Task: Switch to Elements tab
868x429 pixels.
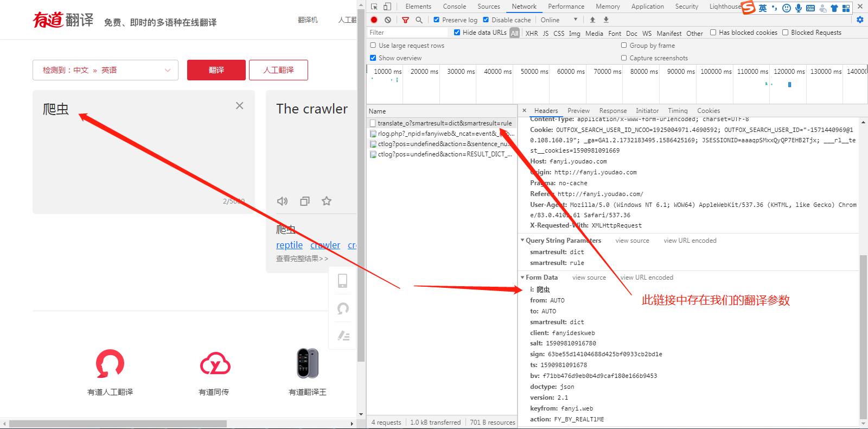Action: [x=418, y=7]
